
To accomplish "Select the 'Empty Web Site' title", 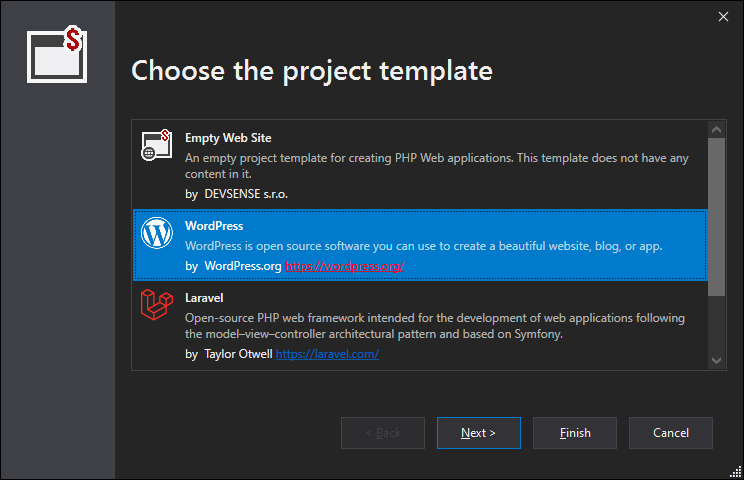I will pyautogui.click(x=228, y=138).
